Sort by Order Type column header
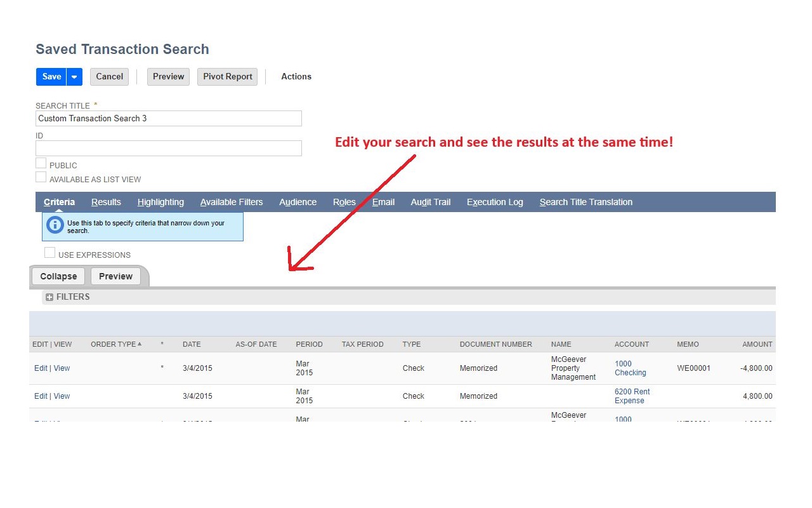Viewport: 812px width, 508px height. tap(116, 344)
